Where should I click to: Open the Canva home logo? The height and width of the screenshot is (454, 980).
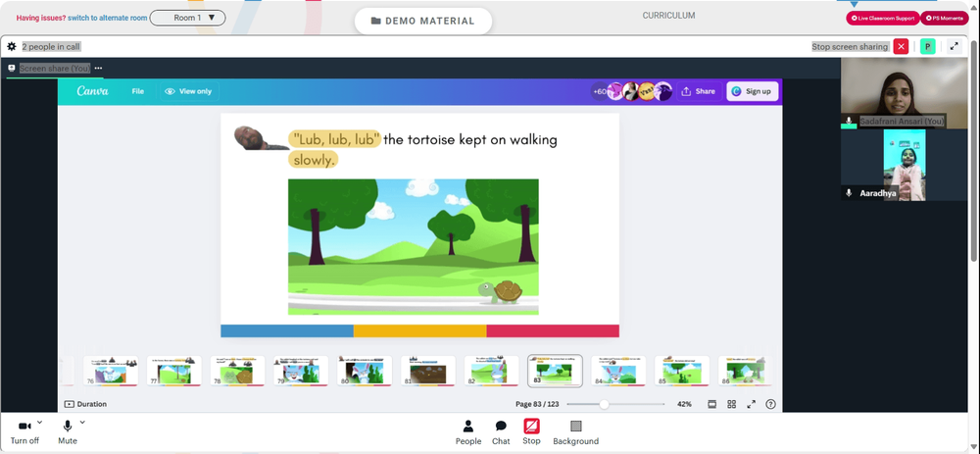pos(92,91)
